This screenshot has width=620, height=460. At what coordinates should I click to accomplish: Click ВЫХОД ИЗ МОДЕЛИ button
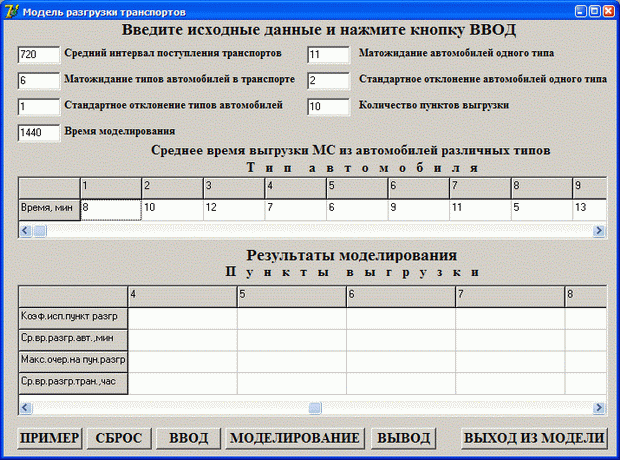[x=534, y=438]
